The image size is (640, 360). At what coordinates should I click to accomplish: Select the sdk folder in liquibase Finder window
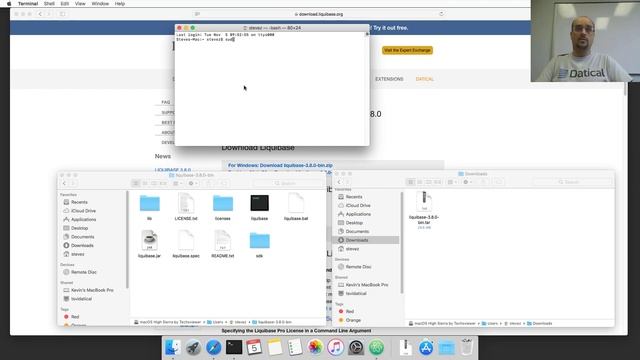(x=259, y=244)
